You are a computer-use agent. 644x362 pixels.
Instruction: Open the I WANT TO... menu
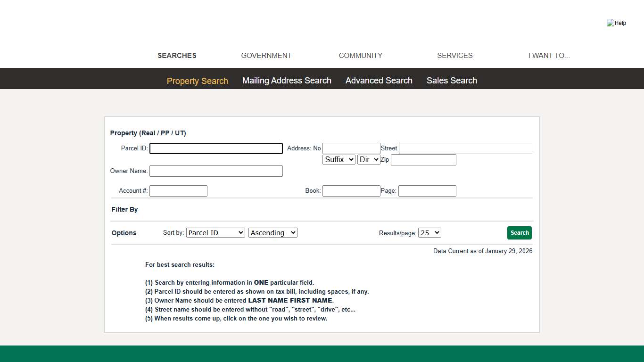click(549, 56)
